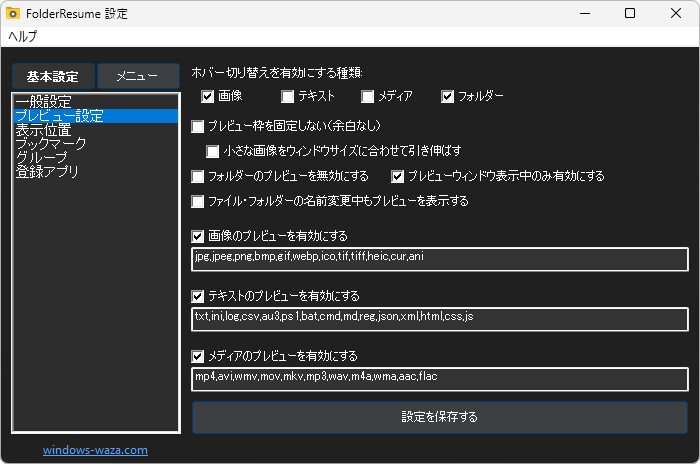Switch to the メニュー tab
The image size is (700, 464).
[138, 76]
